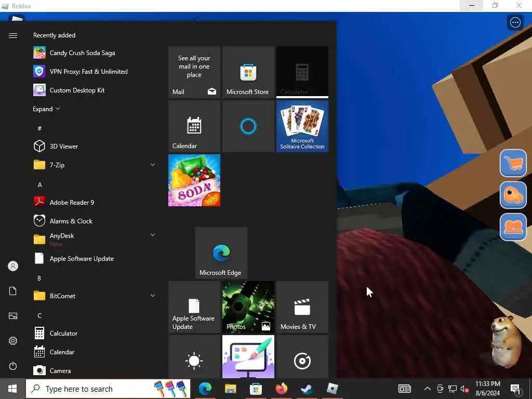Open the Calendar tile
Screen dimensions: 532x399
pyautogui.click(x=194, y=126)
